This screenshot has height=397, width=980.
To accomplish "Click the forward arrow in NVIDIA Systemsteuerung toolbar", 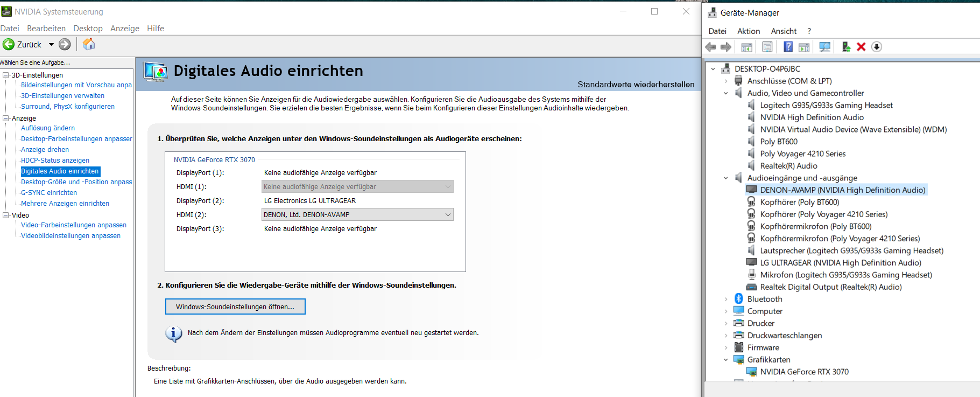I will pyautogui.click(x=65, y=44).
